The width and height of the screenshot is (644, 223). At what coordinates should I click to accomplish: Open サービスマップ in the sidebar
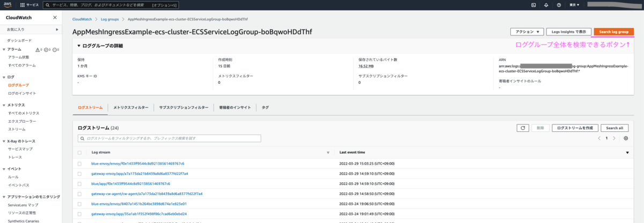point(20,148)
